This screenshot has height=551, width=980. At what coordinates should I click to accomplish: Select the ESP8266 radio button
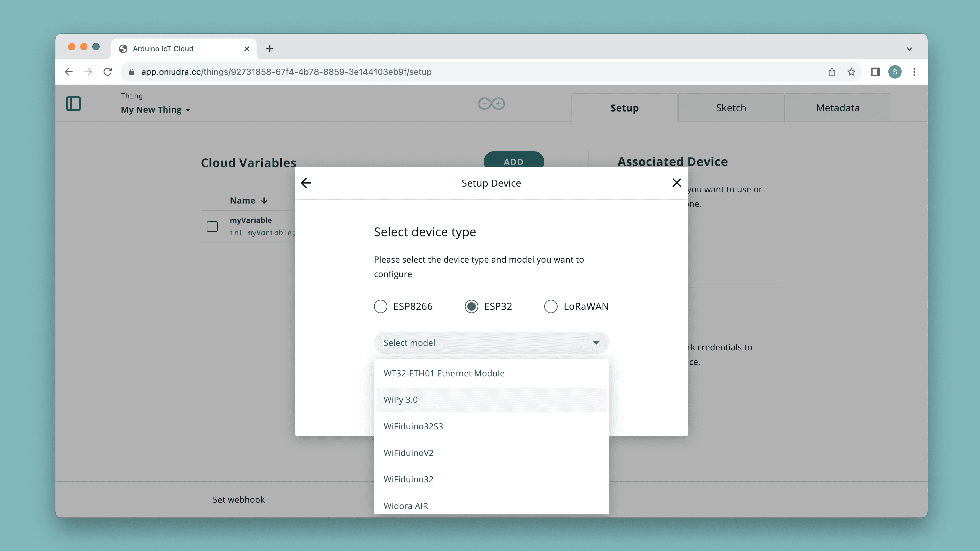tap(380, 306)
